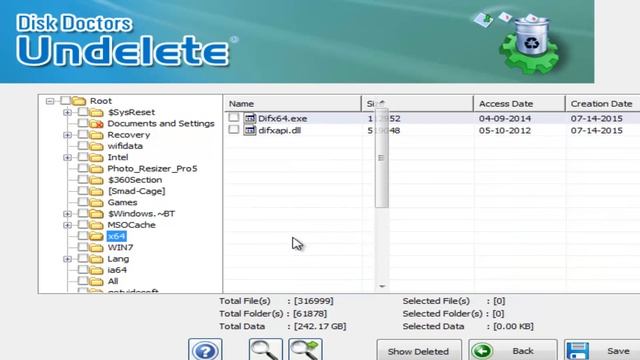Screen dimensions: 640x360
Task: Click the scrollbar down arrow
Action: click(x=382, y=287)
